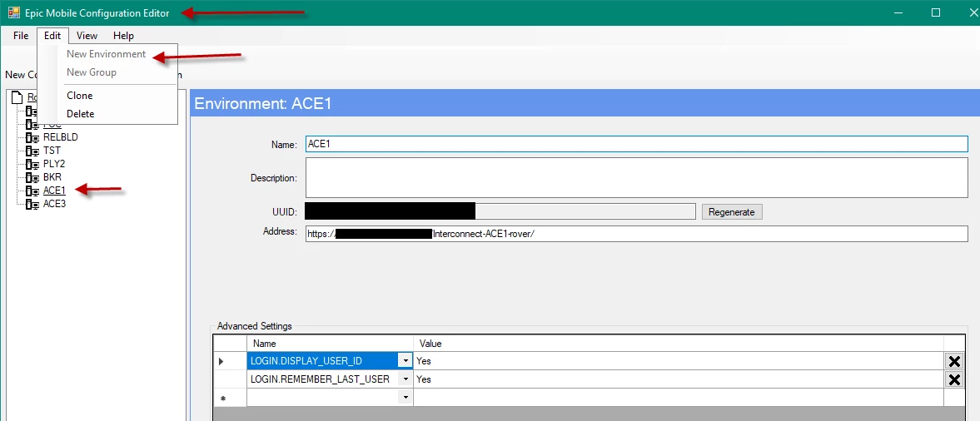Viewport: 980px width, 421px height.
Task: Click the server icon beside PLY2
Action: point(32,164)
